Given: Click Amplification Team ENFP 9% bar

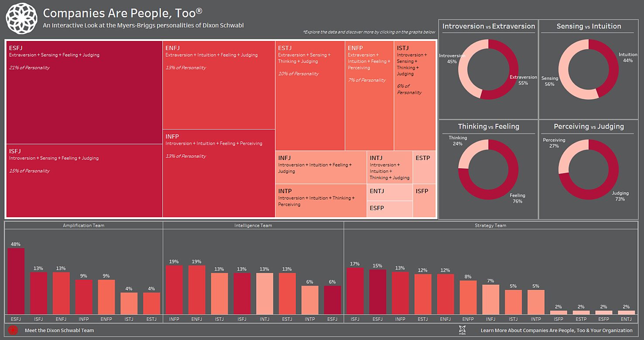Looking at the screenshot, I should coord(106,297).
